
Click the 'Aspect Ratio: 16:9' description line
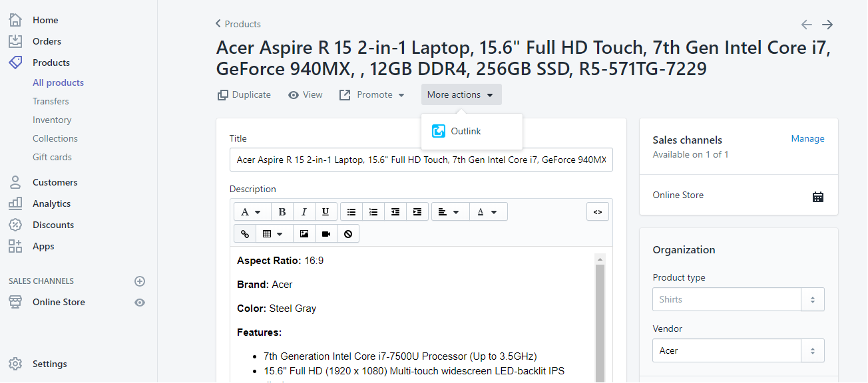pos(280,261)
